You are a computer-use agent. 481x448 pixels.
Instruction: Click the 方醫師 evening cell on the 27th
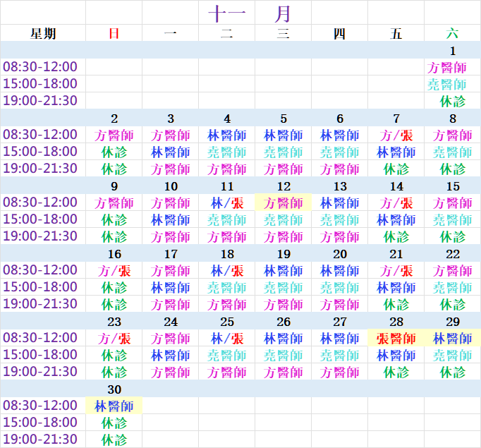click(340, 373)
